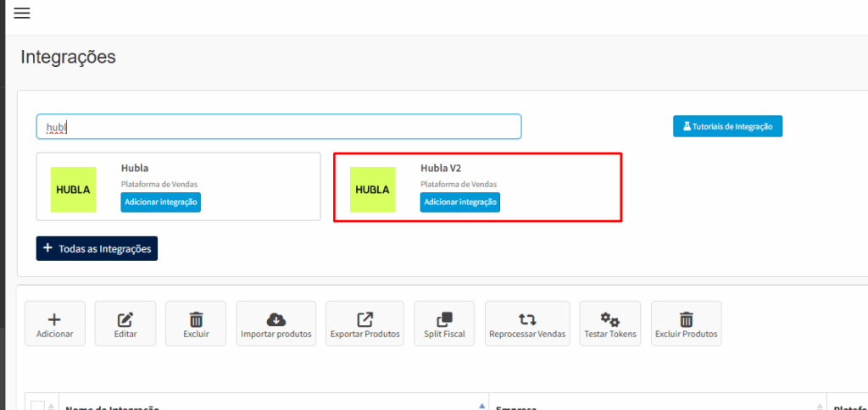
Task: Click Adicionar integração under Hubla V2
Action: [460, 202]
